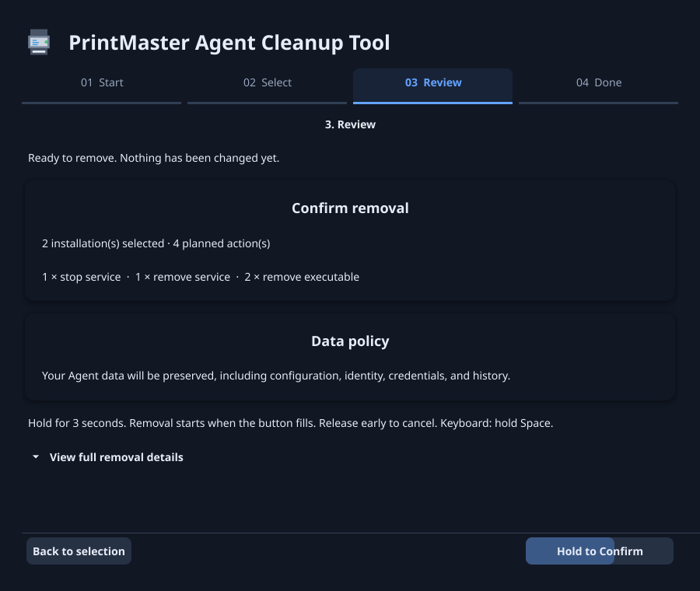Click the PrintMaster Agent Cleanup Tool title

(x=229, y=43)
